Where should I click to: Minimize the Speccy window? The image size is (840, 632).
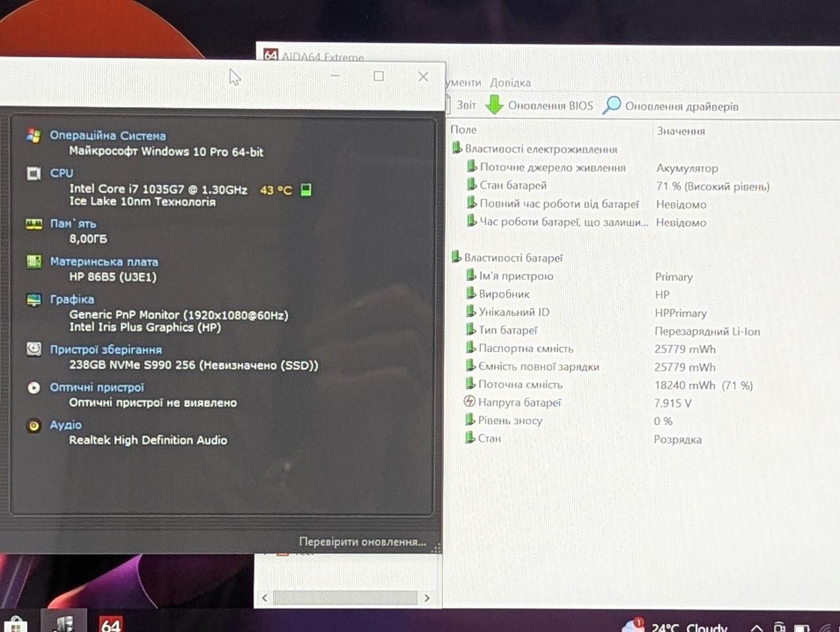335,76
